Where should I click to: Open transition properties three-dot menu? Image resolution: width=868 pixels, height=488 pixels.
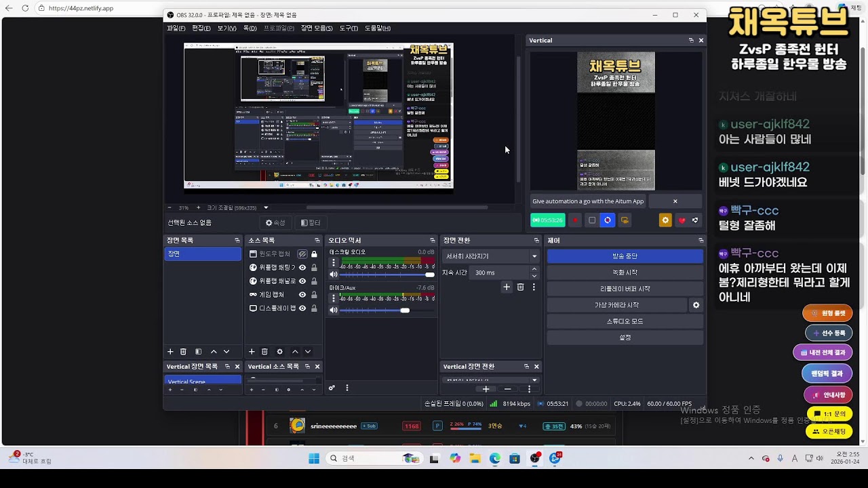pos(534,287)
